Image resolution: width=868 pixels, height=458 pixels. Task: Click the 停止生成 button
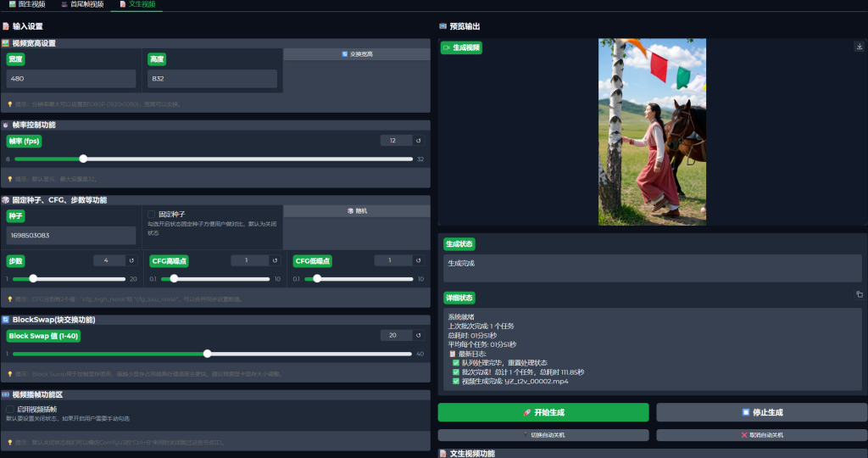coord(760,412)
